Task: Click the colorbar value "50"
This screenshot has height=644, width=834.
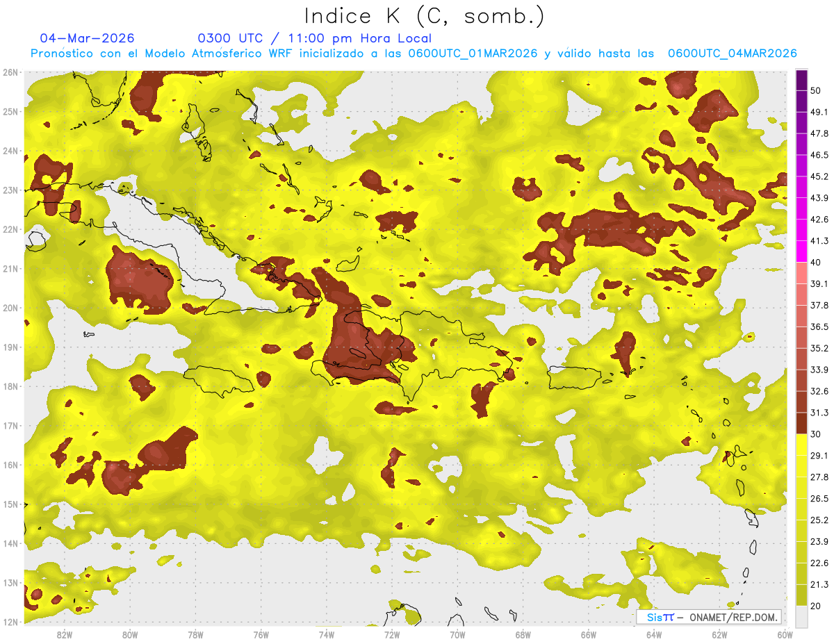Action: click(815, 90)
